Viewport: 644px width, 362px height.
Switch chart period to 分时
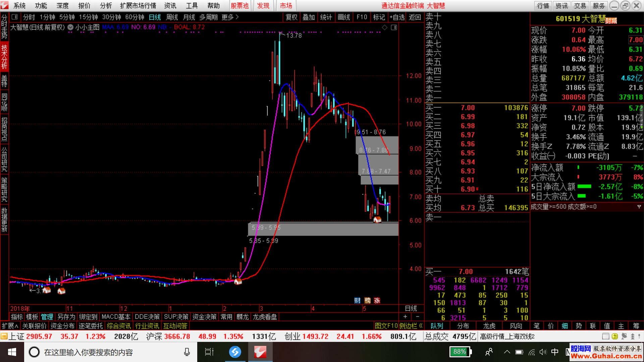point(29,17)
